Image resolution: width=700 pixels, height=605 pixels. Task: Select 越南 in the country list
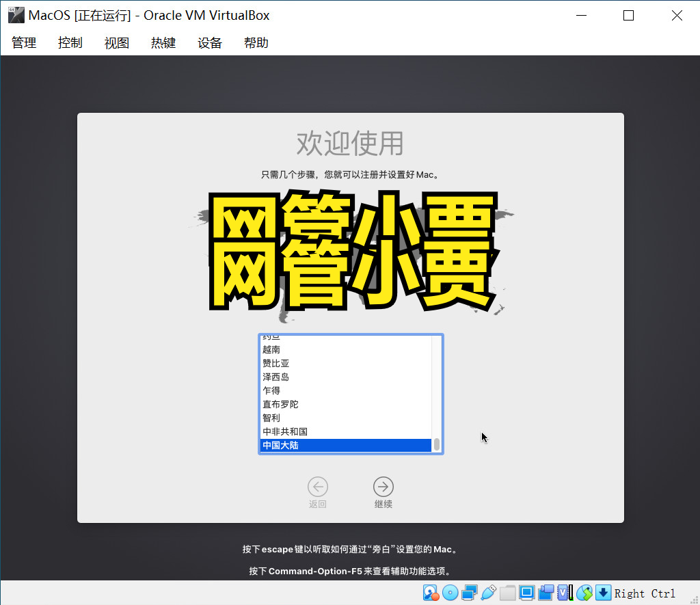pos(345,349)
